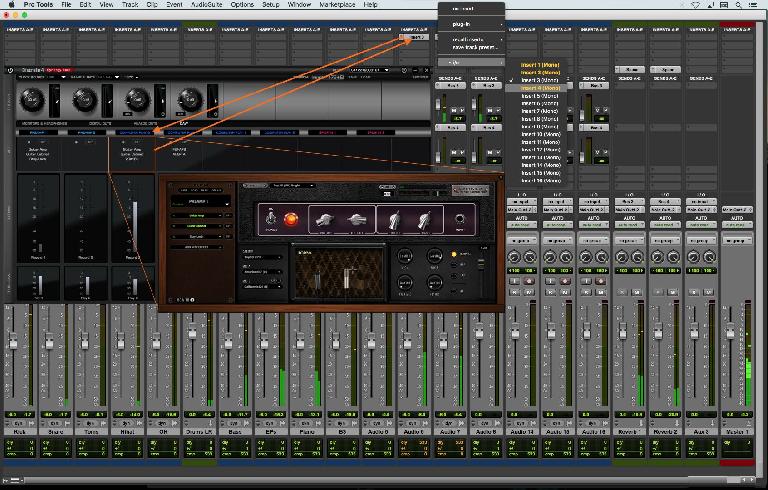Screen dimensions: 768x490
Task: Click the horizontal scrollbar at the mixer bottom
Action: 382,480
